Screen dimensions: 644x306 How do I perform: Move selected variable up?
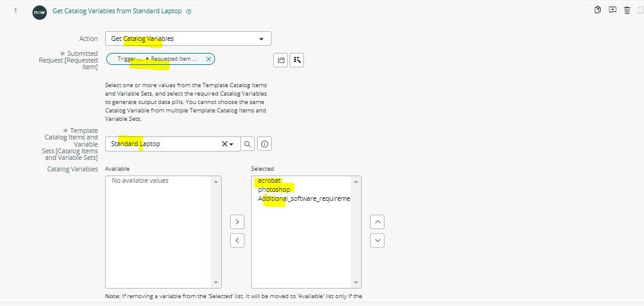[x=377, y=222]
